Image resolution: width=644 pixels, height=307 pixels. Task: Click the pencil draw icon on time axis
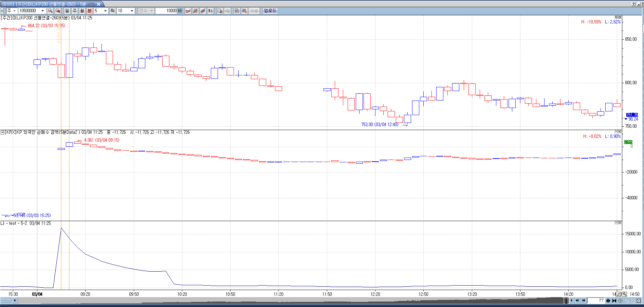[x=619, y=294]
